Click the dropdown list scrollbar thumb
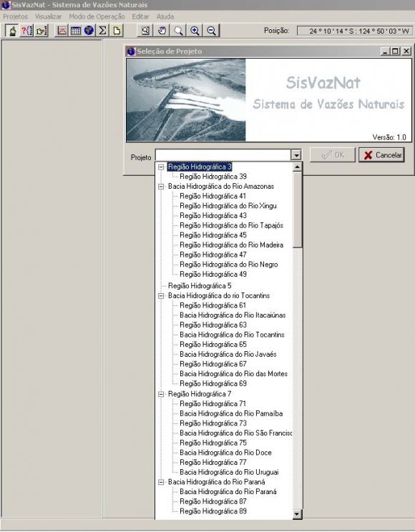The image size is (415, 532). [x=297, y=210]
